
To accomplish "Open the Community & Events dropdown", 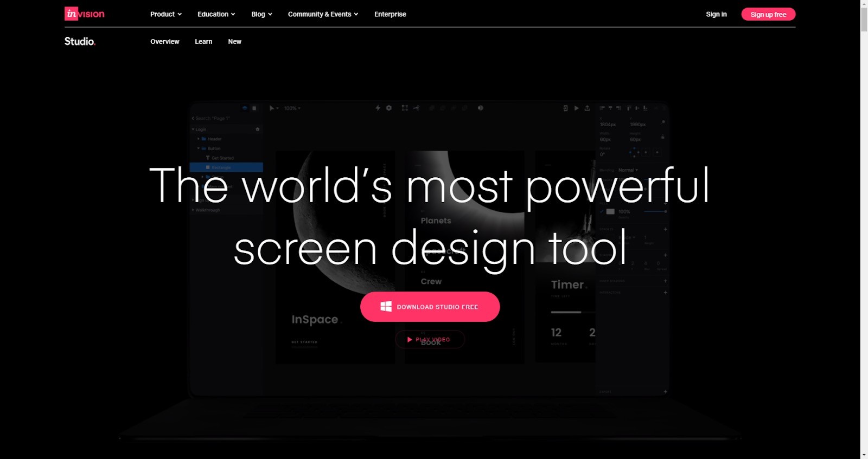I will point(323,14).
